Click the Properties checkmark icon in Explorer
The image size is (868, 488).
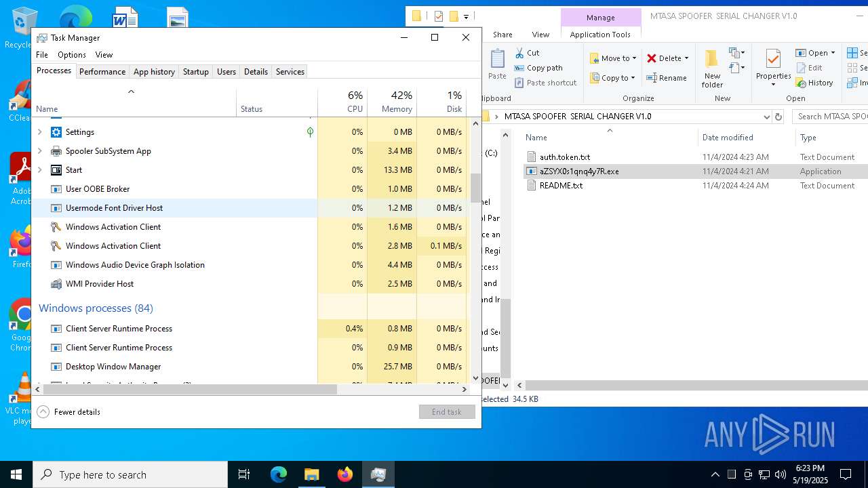click(773, 59)
